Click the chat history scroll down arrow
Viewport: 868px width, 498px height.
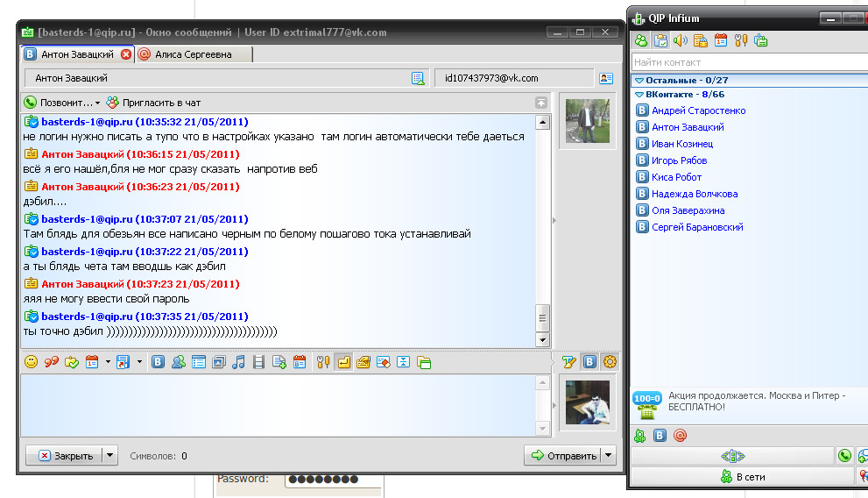542,340
